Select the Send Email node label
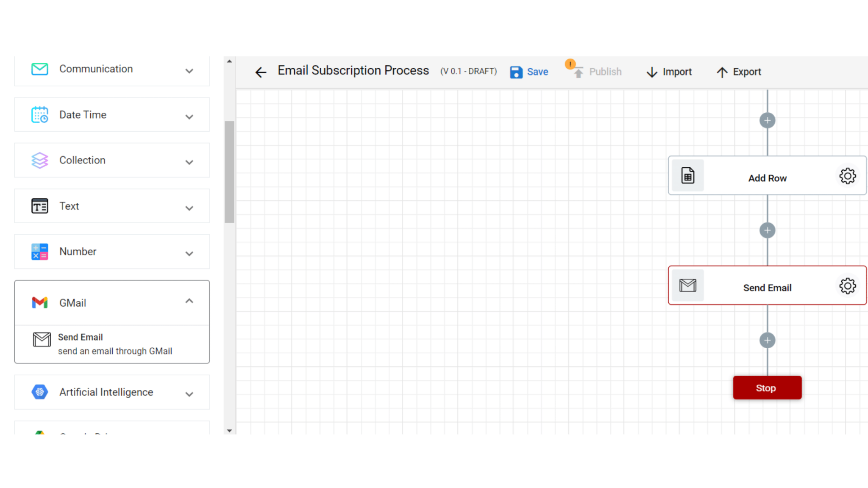 tap(768, 288)
